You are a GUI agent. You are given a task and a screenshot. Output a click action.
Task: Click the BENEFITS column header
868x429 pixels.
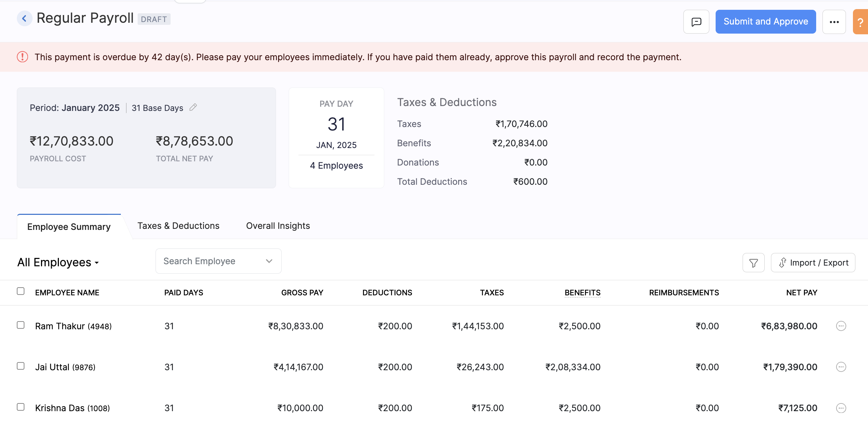pos(582,292)
